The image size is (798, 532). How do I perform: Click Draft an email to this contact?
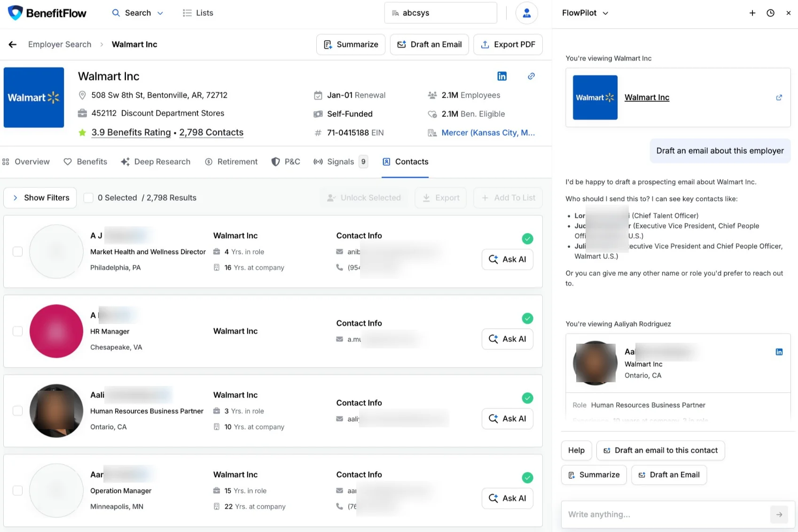point(660,450)
